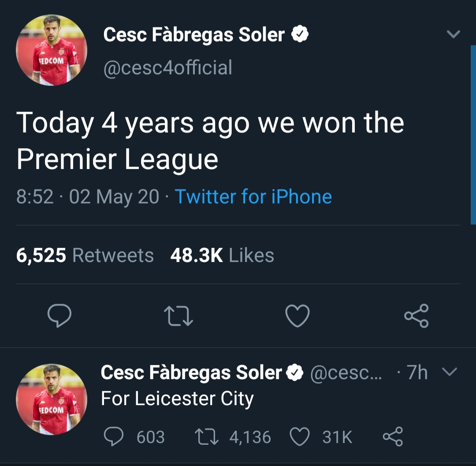Viewport: 476px width, 466px height.
Task: Retweet the main Premier League tweet
Action: (x=178, y=316)
